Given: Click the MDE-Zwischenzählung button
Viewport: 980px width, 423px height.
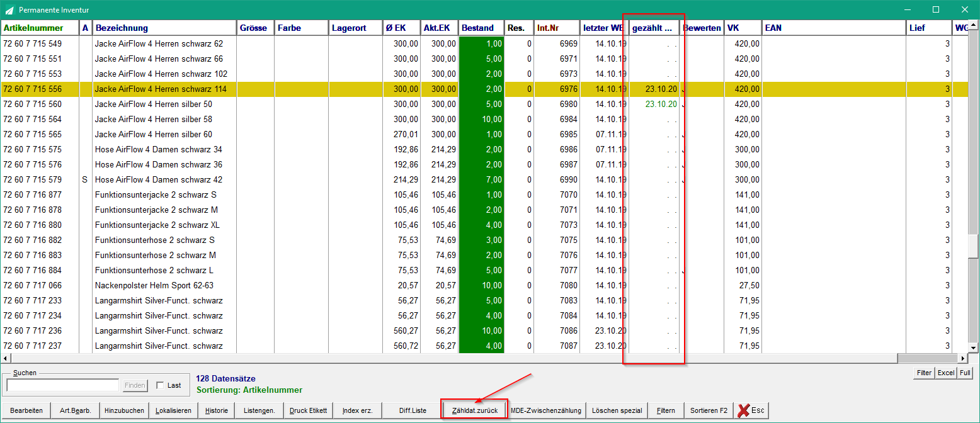Looking at the screenshot, I should click(546, 410).
